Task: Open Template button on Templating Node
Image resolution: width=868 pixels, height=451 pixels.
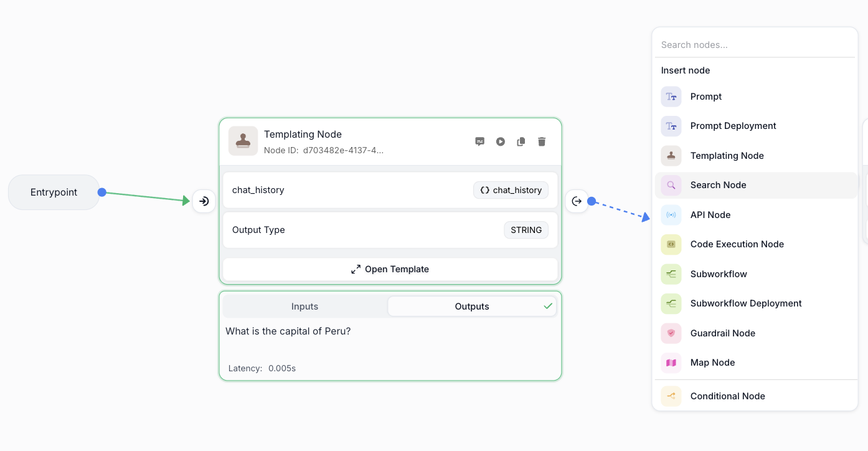Action: 390,269
